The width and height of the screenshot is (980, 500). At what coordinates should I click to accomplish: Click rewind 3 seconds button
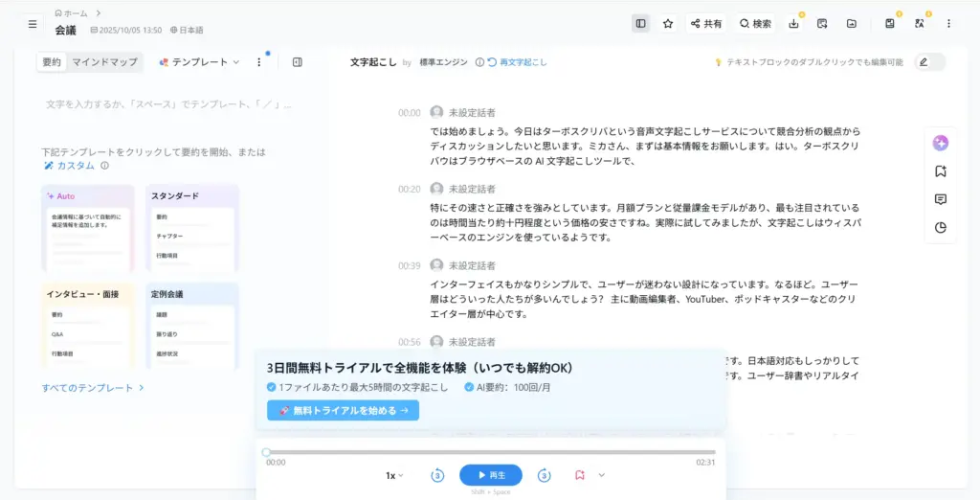437,476
